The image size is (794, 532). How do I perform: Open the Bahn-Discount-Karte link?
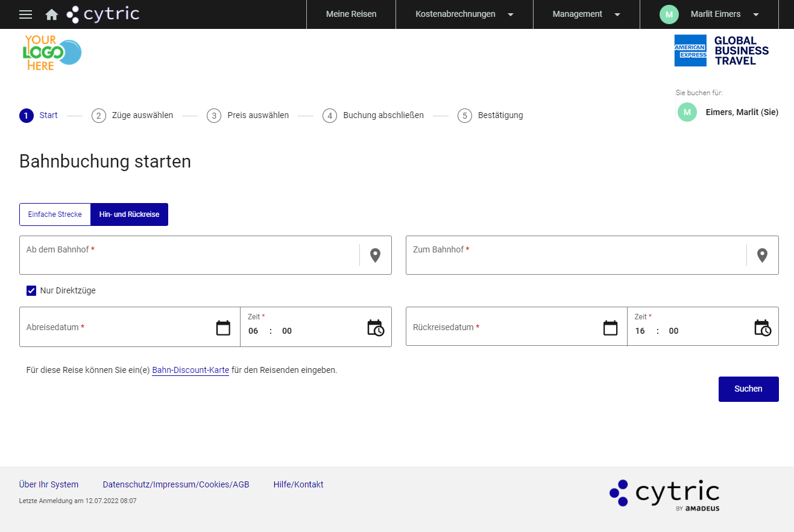[191, 370]
